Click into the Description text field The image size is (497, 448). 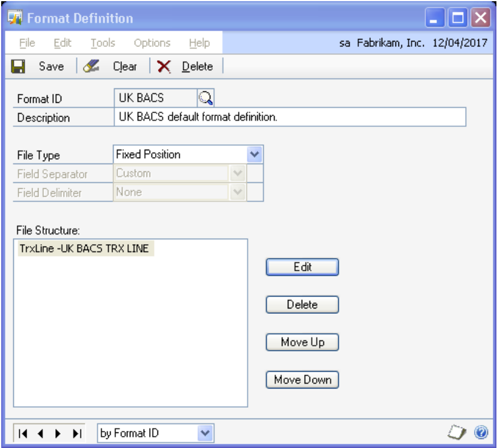pyautogui.click(x=288, y=117)
